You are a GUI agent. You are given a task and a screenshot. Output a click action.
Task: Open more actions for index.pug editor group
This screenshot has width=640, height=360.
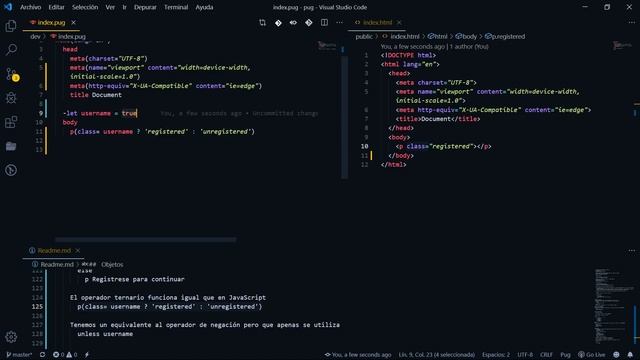[339, 23]
